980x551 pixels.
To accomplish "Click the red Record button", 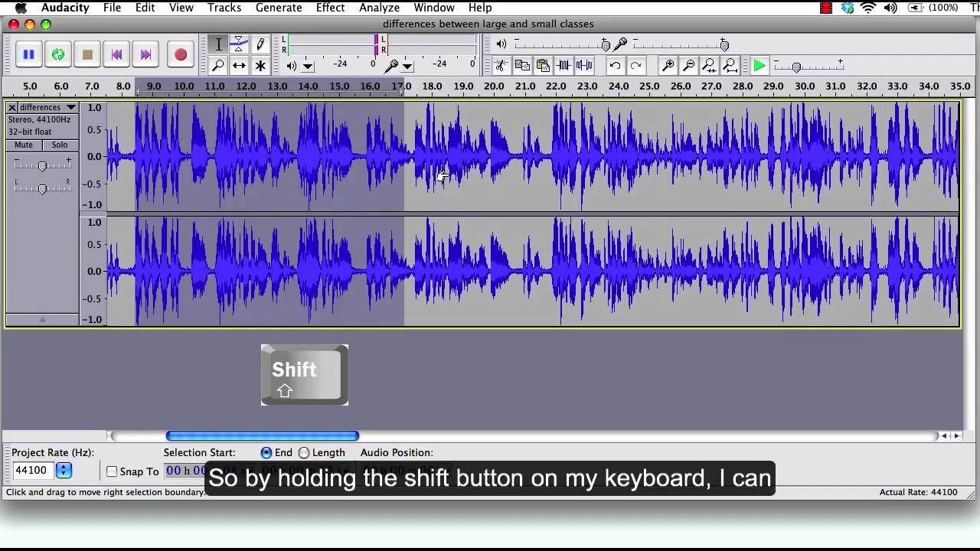I will 181,54.
